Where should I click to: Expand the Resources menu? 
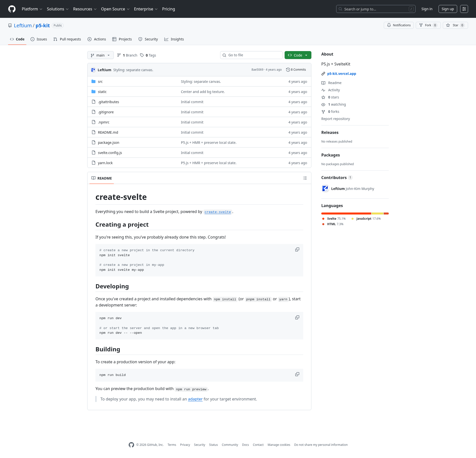pos(85,9)
